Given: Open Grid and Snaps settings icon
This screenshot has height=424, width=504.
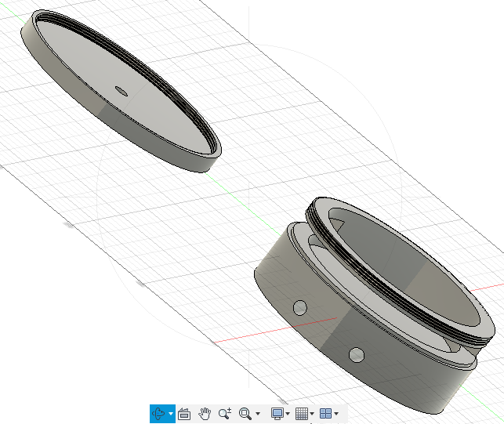Looking at the screenshot, I should point(302,413).
